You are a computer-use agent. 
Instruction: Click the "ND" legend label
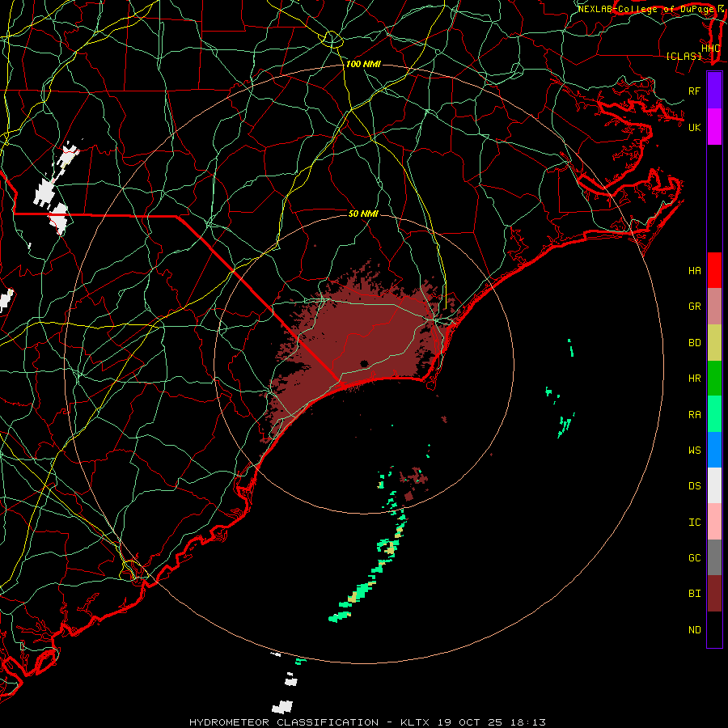click(694, 630)
